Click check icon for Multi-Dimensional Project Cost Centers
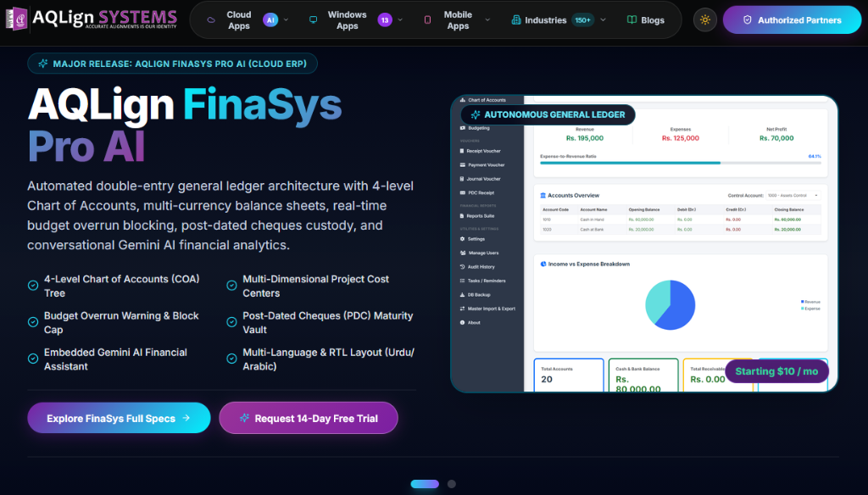 coord(231,286)
